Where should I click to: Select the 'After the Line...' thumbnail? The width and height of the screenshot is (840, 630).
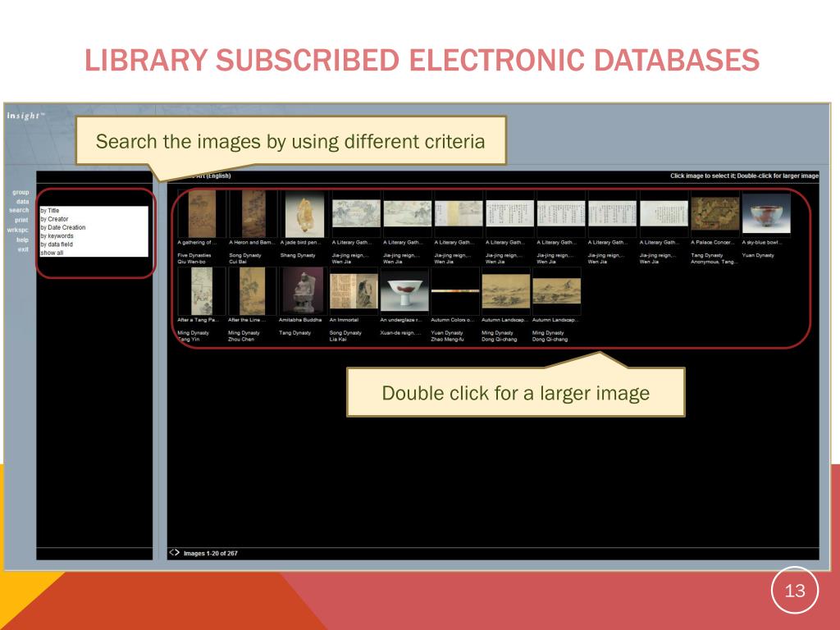pos(253,291)
